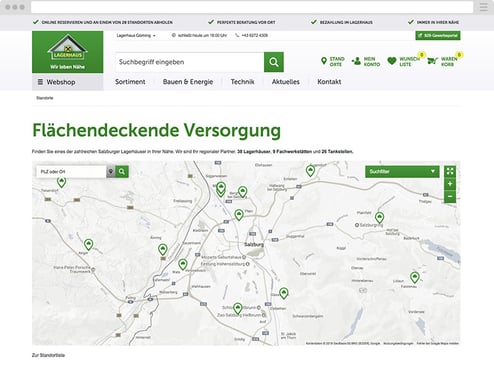Focus the PLZ oder Ort field

tap(71, 172)
